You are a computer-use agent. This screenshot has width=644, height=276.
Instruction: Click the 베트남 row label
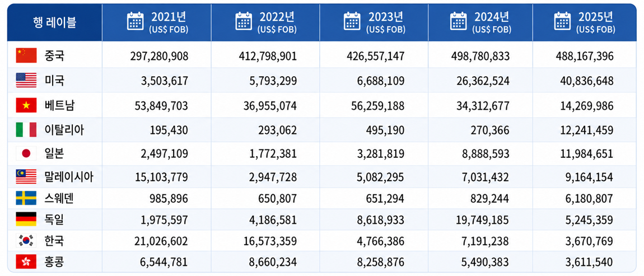[x=59, y=106]
